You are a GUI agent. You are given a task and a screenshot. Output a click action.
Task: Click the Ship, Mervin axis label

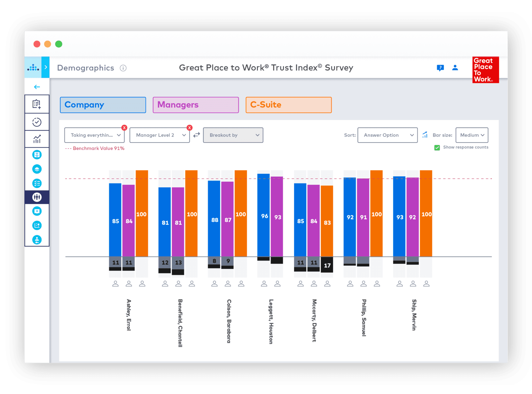pyautogui.click(x=414, y=315)
